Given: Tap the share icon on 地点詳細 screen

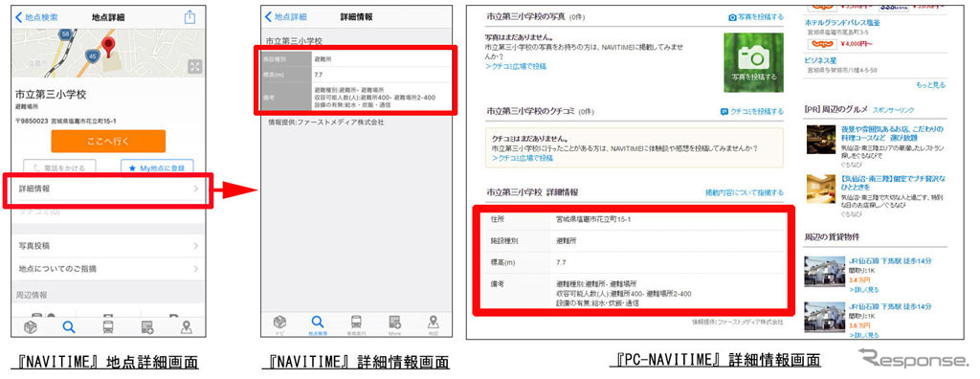Looking at the screenshot, I should point(190,17).
